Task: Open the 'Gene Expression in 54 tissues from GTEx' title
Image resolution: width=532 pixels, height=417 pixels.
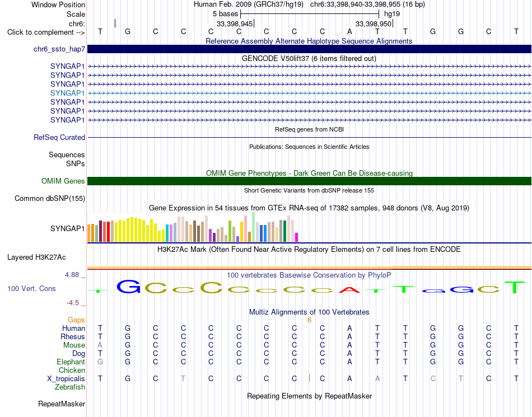Action: [309, 208]
